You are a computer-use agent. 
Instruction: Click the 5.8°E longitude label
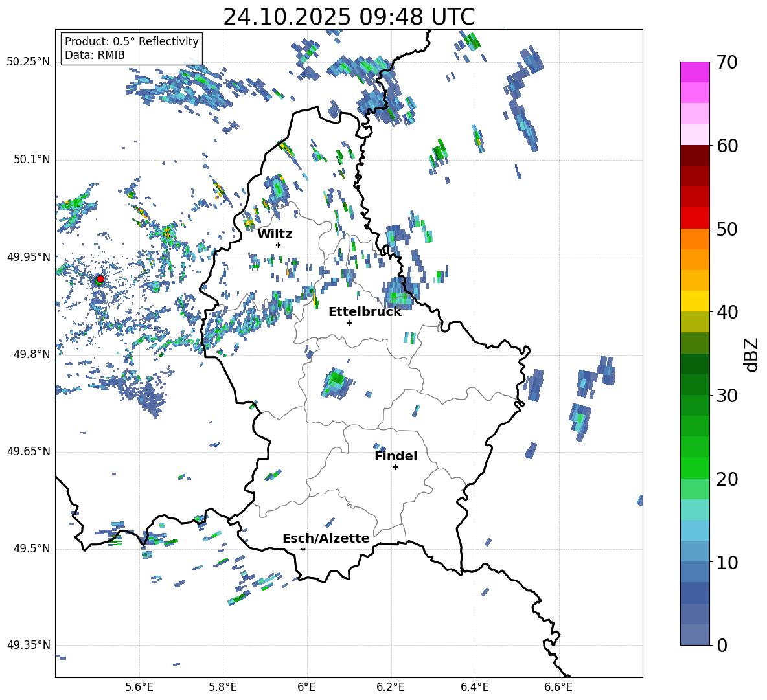223,687
